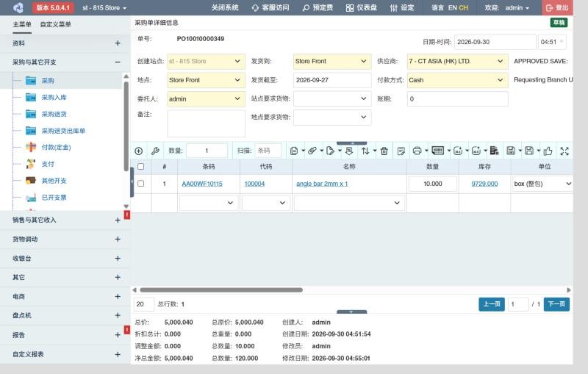
Task: Click the sort up-down arrows icon
Action: click(x=365, y=151)
